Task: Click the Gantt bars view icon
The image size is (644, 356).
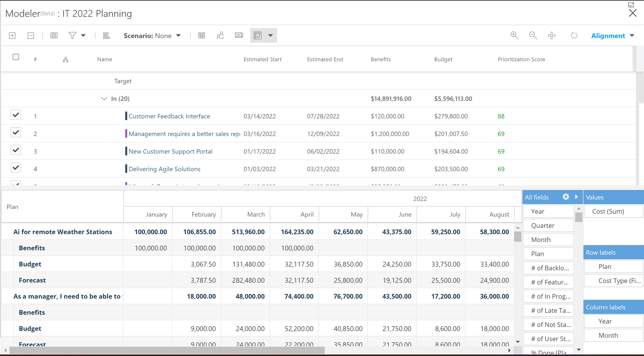Action: tap(106, 35)
